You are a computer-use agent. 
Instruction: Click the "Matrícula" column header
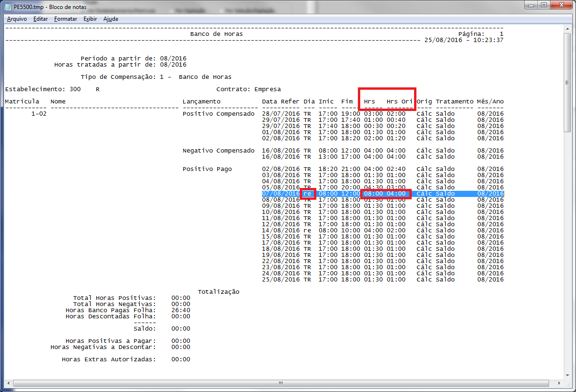[x=22, y=102]
